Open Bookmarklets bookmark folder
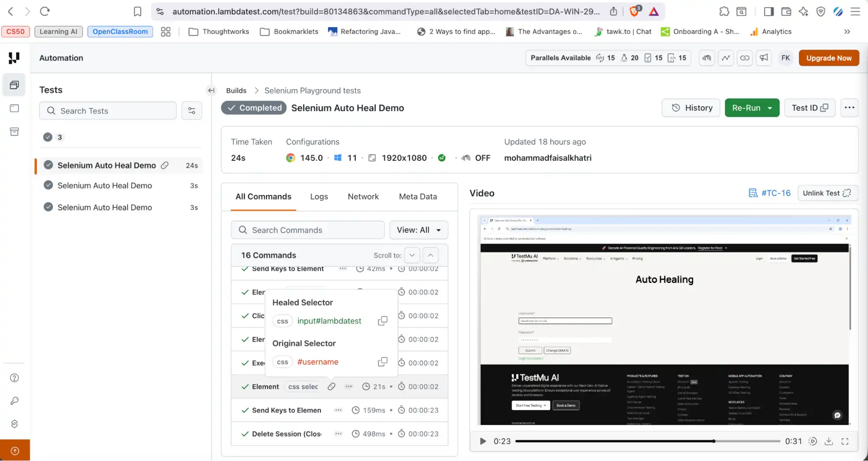868x461 pixels. click(x=289, y=32)
